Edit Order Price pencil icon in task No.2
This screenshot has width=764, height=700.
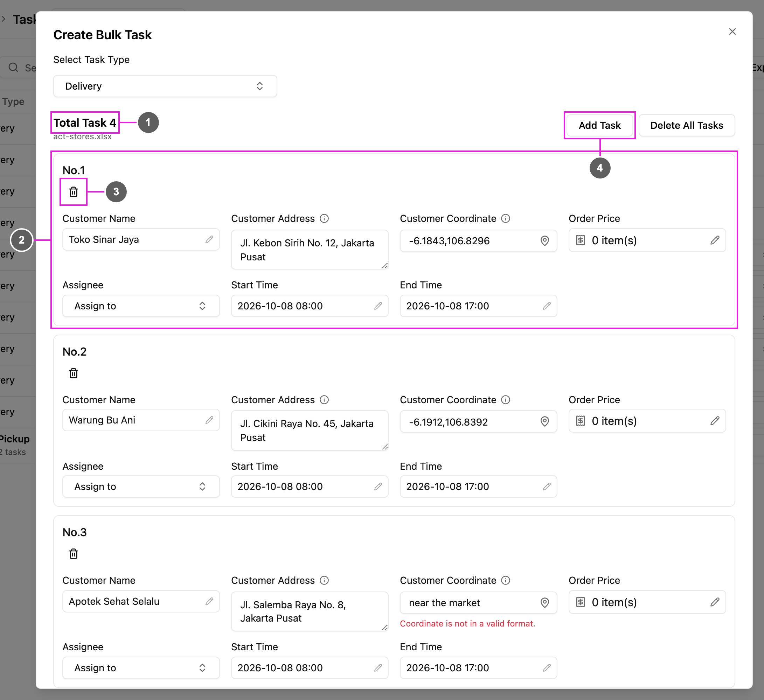pyautogui.click(x=715, y=421)
